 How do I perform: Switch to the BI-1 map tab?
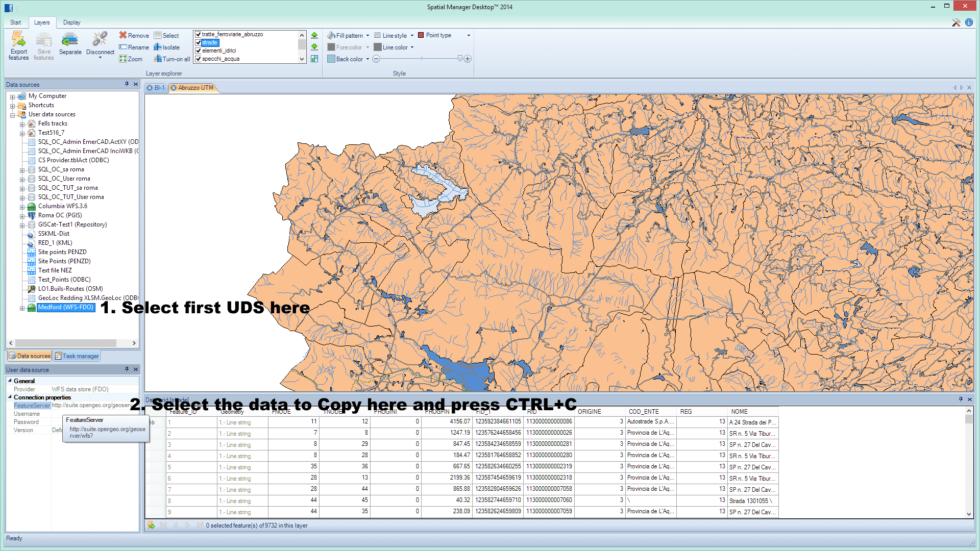pos(159,88)
